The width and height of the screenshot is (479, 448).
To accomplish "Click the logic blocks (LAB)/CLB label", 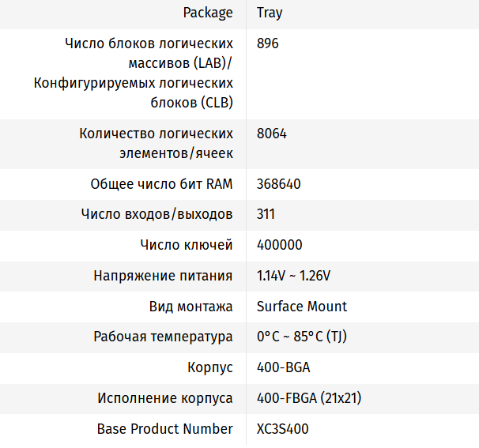I will click(x=134, y=73).
